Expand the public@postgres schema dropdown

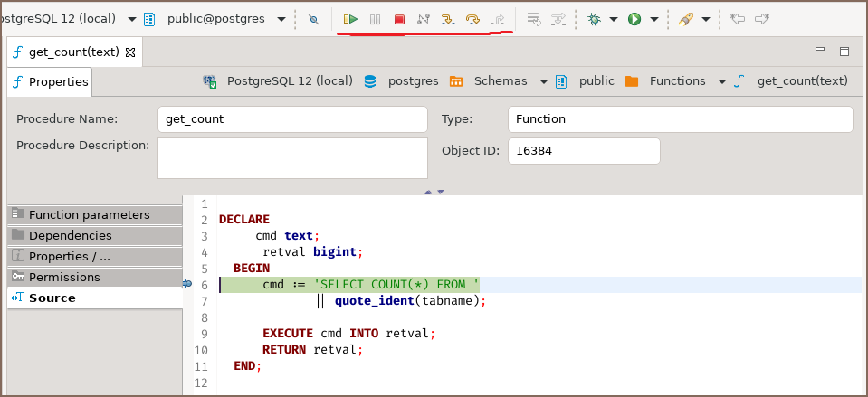click(282, 19)
